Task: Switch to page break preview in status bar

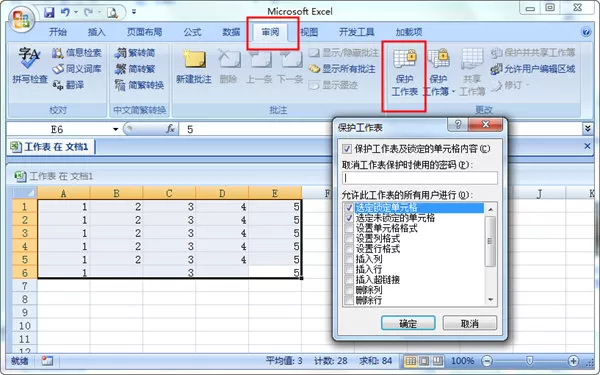Action: pyautogui.click(x=437, y=361)
